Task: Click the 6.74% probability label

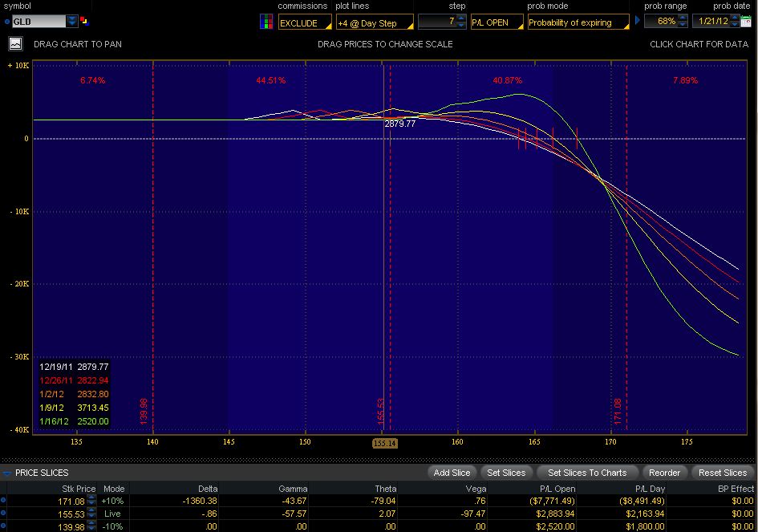Action: pyautogui.click(x=93, y=79)
